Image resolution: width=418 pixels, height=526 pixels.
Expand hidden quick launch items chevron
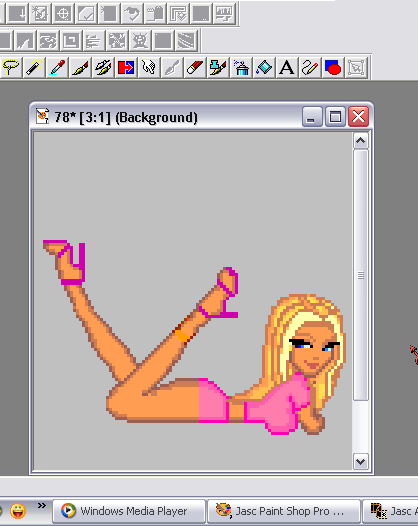(42, 505)
